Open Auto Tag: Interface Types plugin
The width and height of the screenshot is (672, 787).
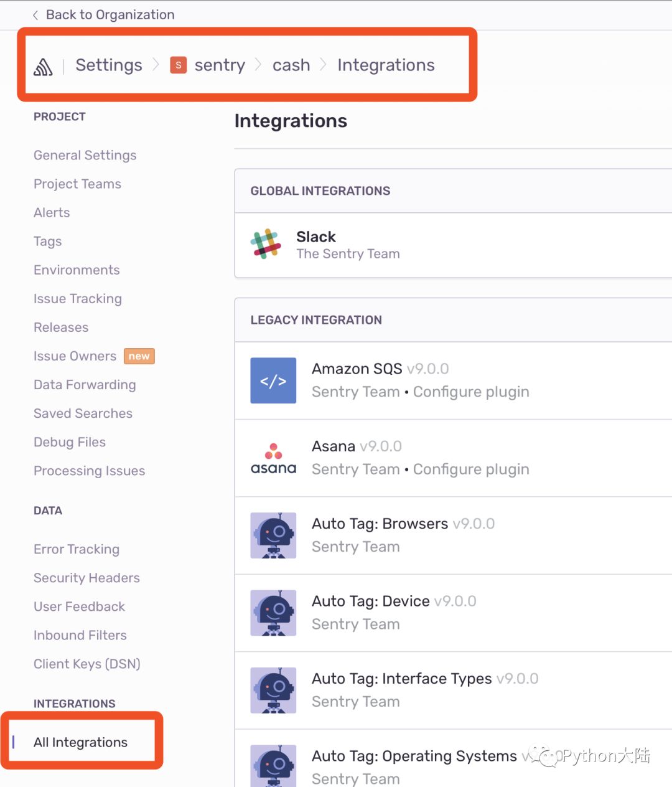click(402, 679)
